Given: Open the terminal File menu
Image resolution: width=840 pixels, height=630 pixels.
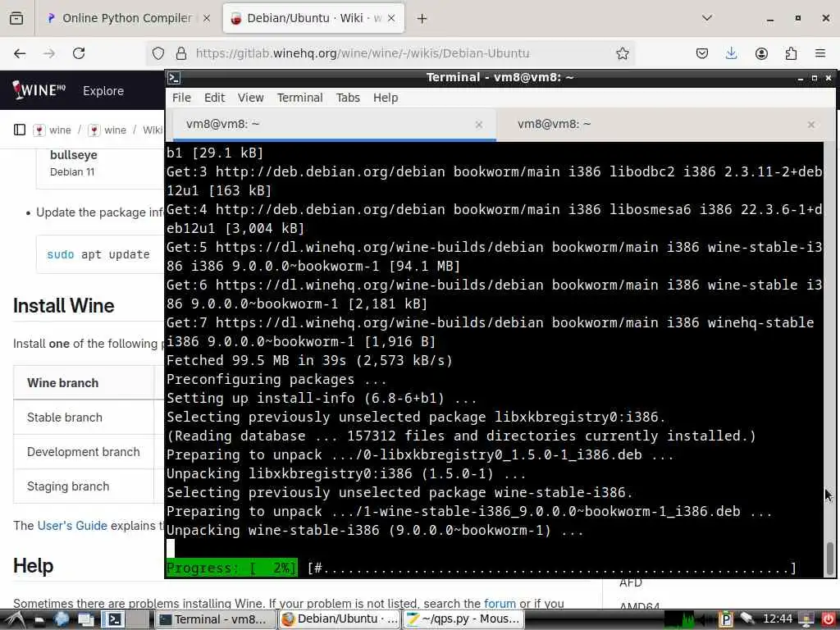Looking at the screenshot, I should point(181,98).
